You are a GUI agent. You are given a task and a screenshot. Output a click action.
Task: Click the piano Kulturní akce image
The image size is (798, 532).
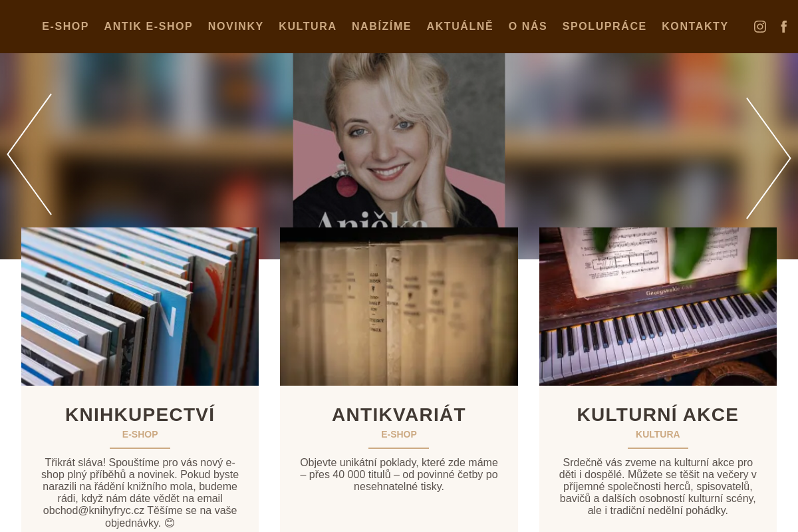[658, 307]
